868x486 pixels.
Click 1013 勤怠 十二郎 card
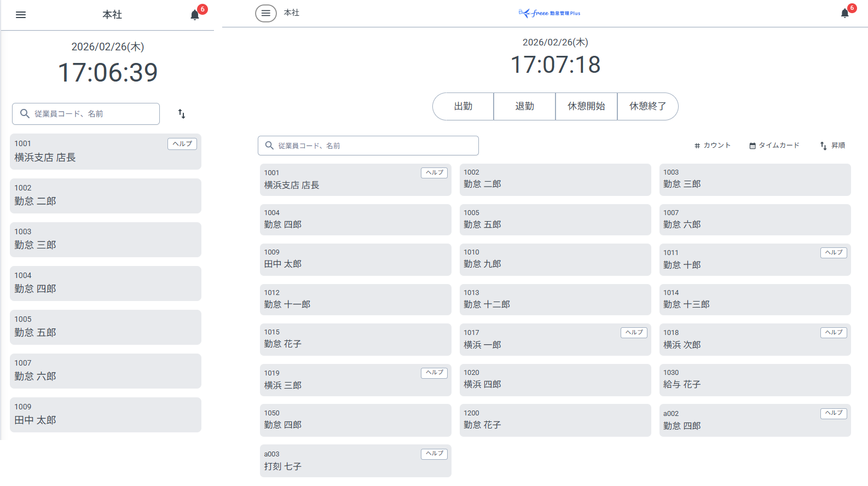pos(555,300)
